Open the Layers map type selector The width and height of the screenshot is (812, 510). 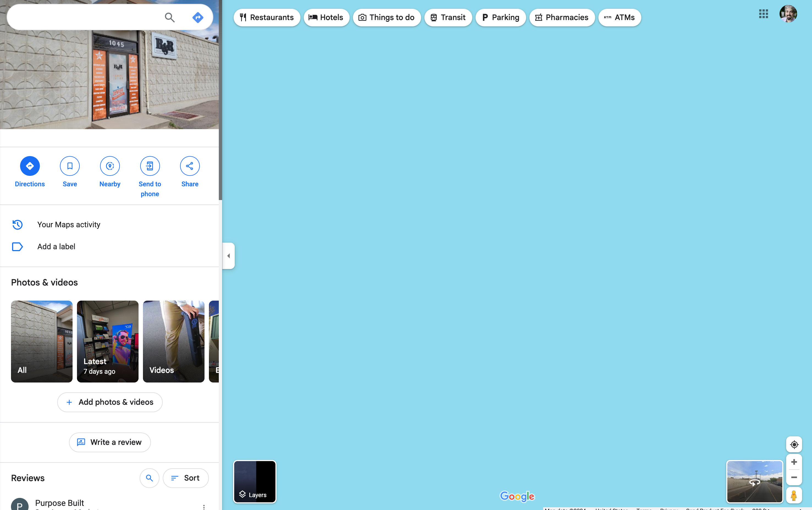tap(255, 482)
